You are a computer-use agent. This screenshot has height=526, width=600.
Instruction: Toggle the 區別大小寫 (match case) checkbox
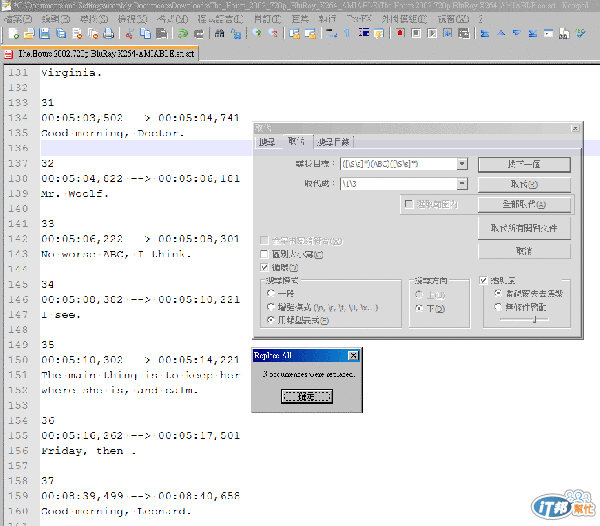(x=264, y=254)
